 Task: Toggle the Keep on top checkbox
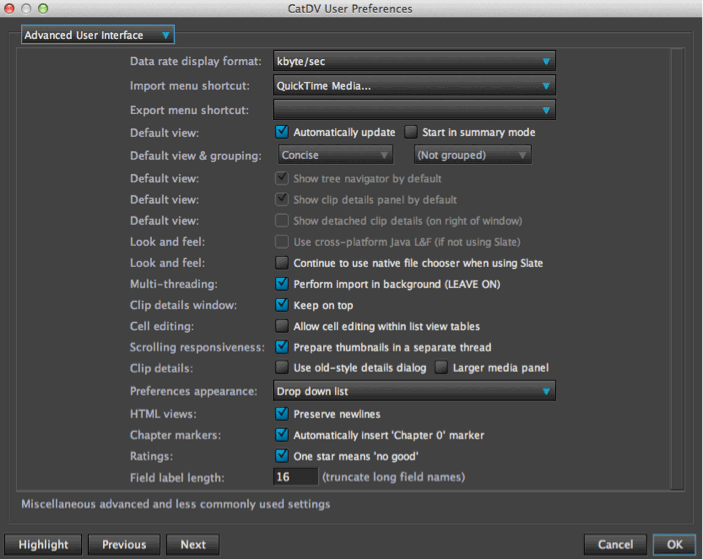[282, 305]
